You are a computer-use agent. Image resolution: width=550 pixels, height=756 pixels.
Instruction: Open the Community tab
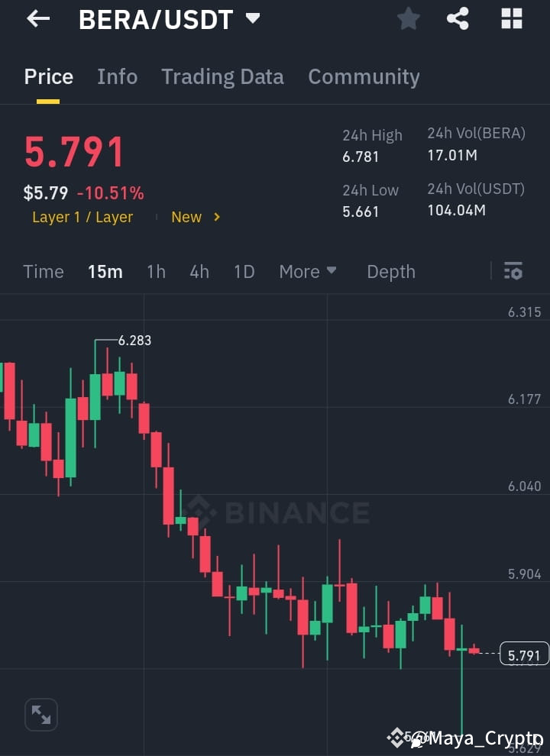(364, 76)
